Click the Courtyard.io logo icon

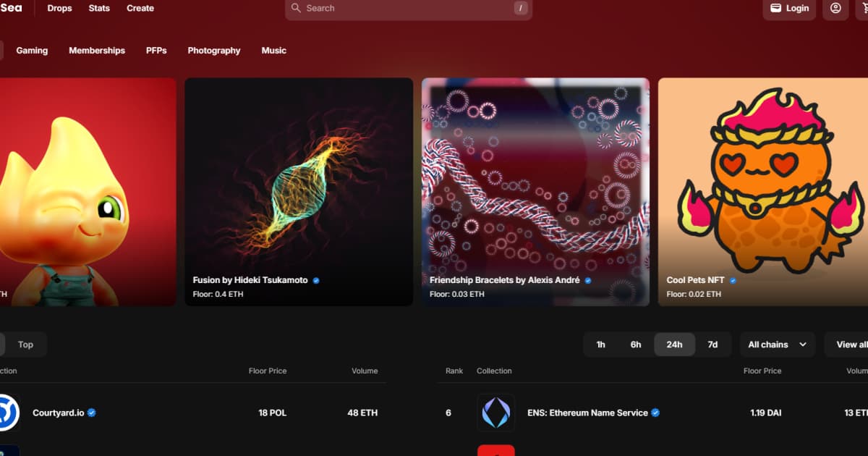tap(8, 413)
